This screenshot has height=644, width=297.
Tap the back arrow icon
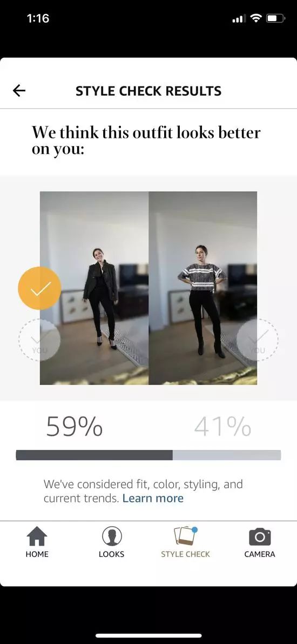point(19,90)
